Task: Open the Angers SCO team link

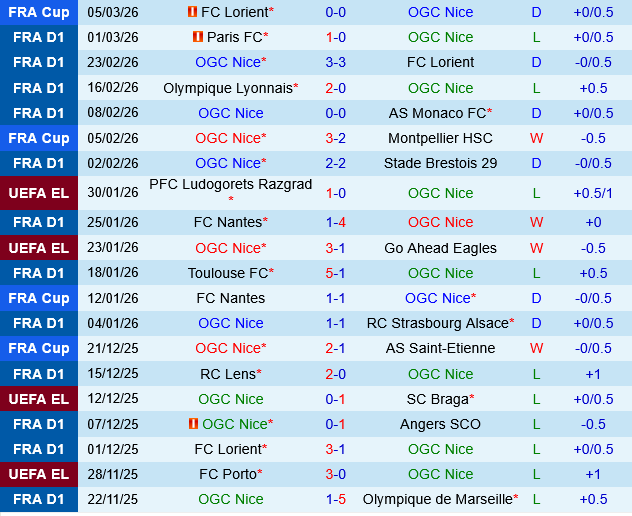Action: (440, 424)
